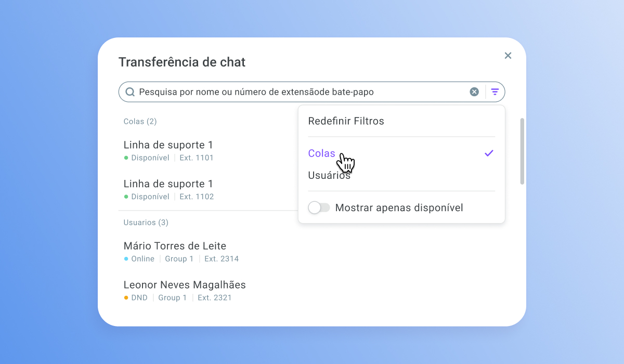Click the list scrollbar thumb
Screen dimensions: 624x364
click(x=522, y=151)
